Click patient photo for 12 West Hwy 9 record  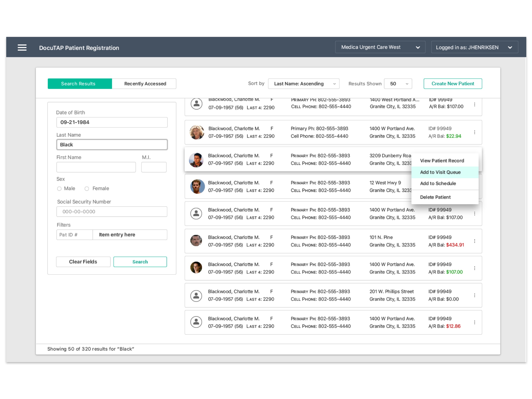click(197, 187)
